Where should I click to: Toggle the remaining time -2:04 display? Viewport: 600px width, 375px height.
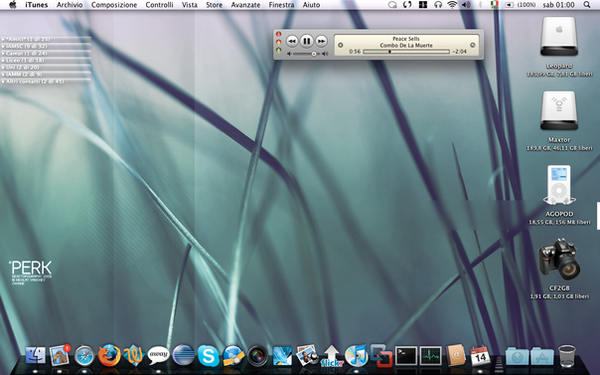(x=459, y=52)
